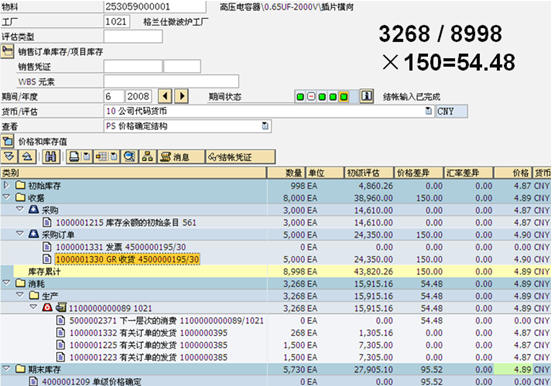
Task: Go to next period with right arrow
Action: (182, 96)
